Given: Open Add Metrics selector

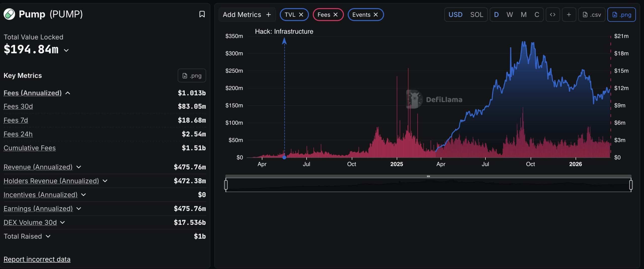Looking at the screenshot, I should (x=247, y=14).
